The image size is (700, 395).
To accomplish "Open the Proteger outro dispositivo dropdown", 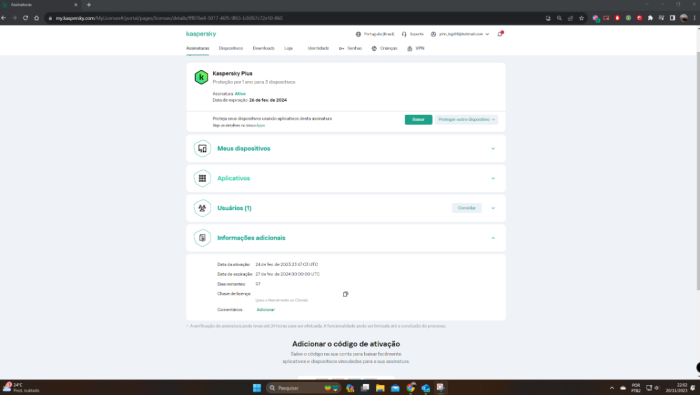I will [x=466, y=120].
